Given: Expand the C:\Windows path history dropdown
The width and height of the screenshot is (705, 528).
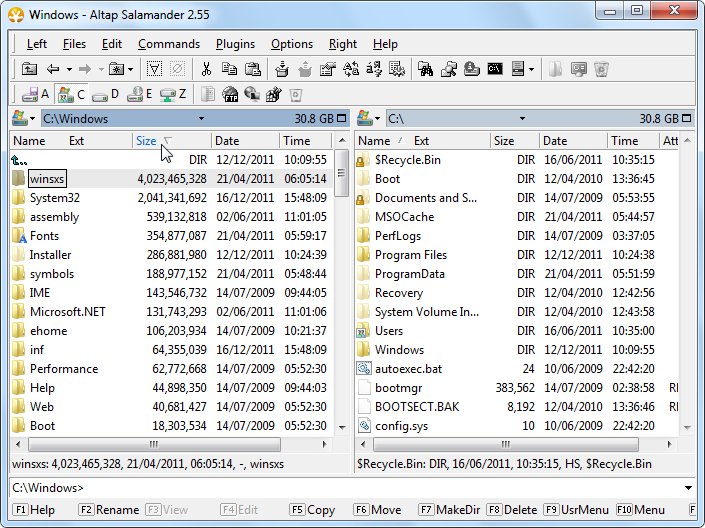Looking at the screenshot, I should (x=201, y=119).
